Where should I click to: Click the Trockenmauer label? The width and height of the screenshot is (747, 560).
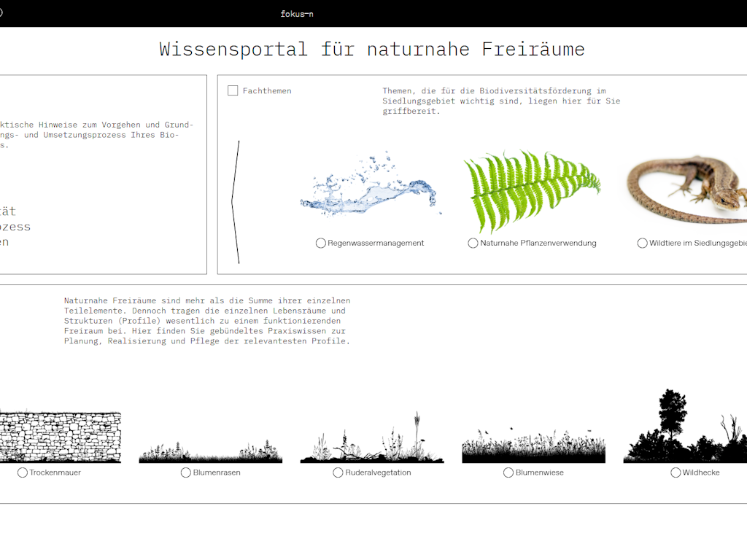(55, 472)
